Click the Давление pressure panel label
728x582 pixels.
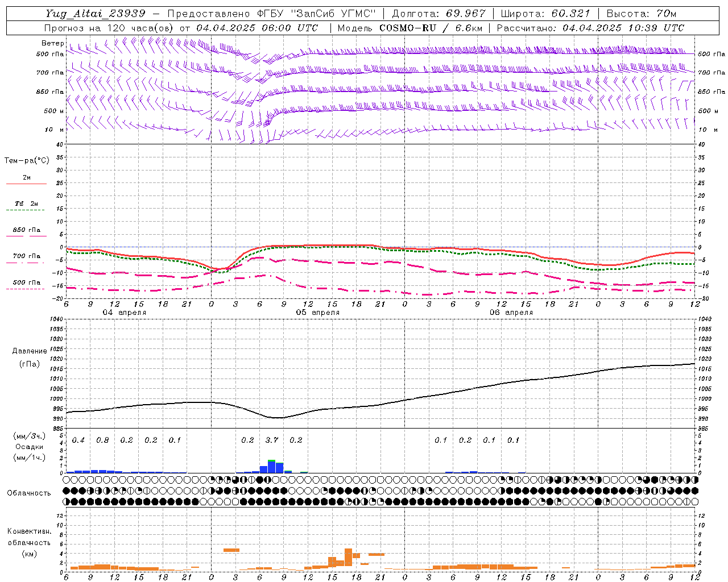[x=30, y=351]
